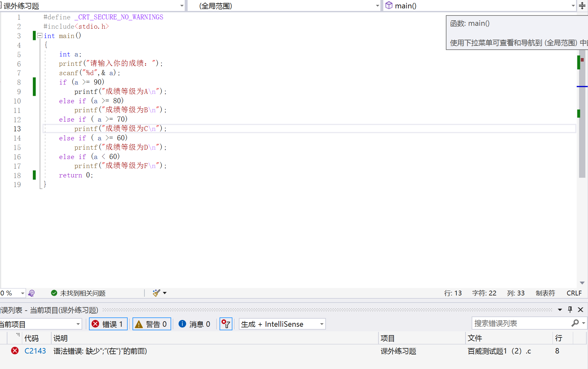Click the if (a >= 90) line
Image resolution: width=588 pixels, height=369 pixels.
pos(82,82)
